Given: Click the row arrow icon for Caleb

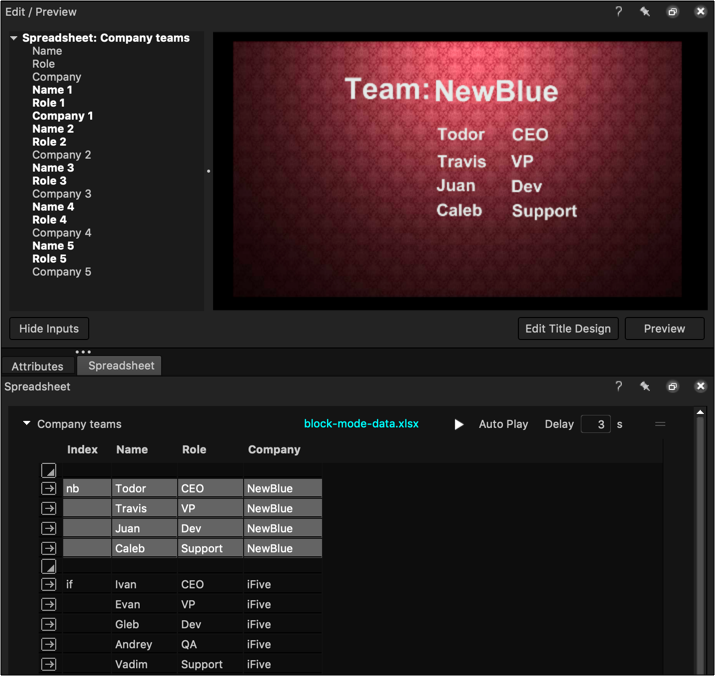Looking at the screenshot, I should [x=48, y=548].
